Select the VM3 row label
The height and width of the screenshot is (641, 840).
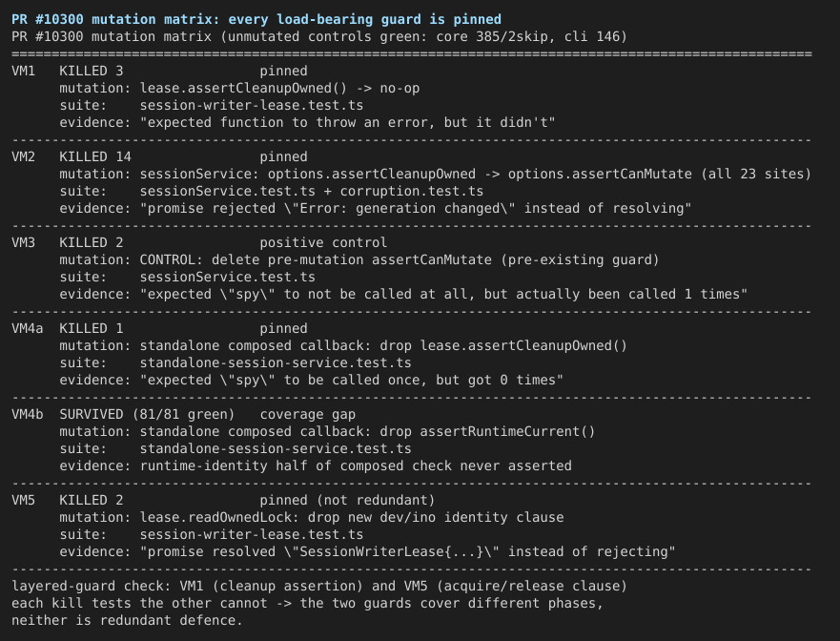click(x=24, y=242)
